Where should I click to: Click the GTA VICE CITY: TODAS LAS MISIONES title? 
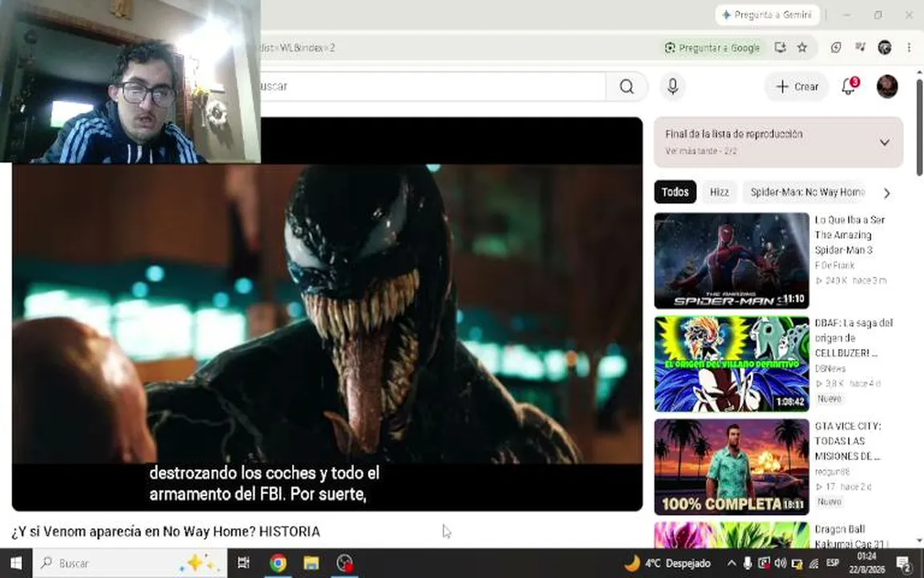848,442
